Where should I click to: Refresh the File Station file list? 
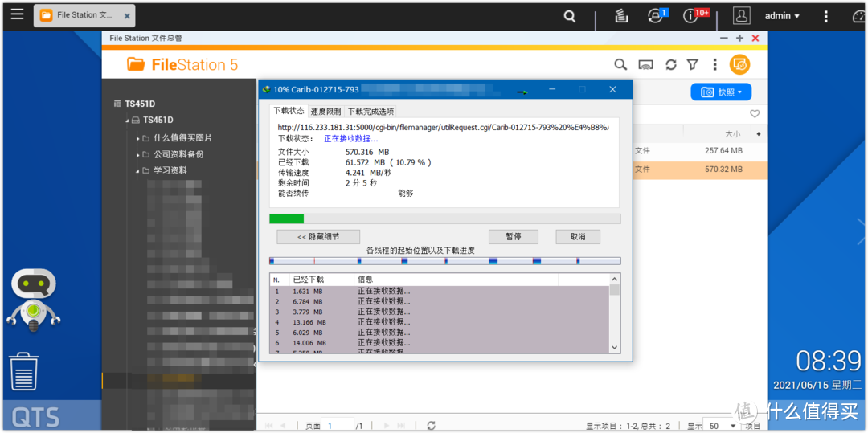tap(671, 65)
